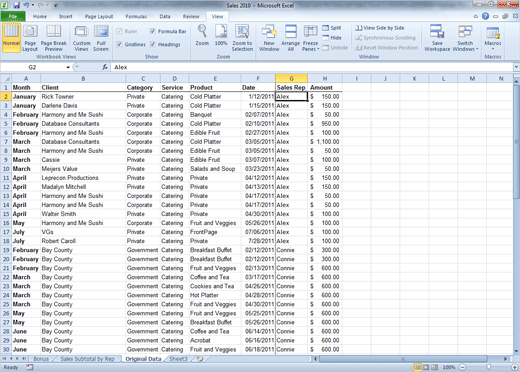
Task: Click the zoom out minus button
Action: pyautogui.click(x=463, y=367)
